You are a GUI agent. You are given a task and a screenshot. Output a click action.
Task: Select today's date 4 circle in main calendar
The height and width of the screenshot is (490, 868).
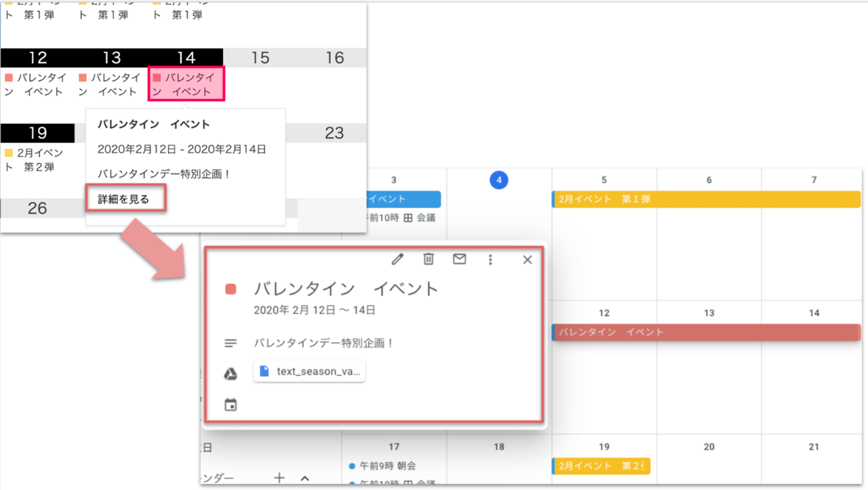[498, 180]
